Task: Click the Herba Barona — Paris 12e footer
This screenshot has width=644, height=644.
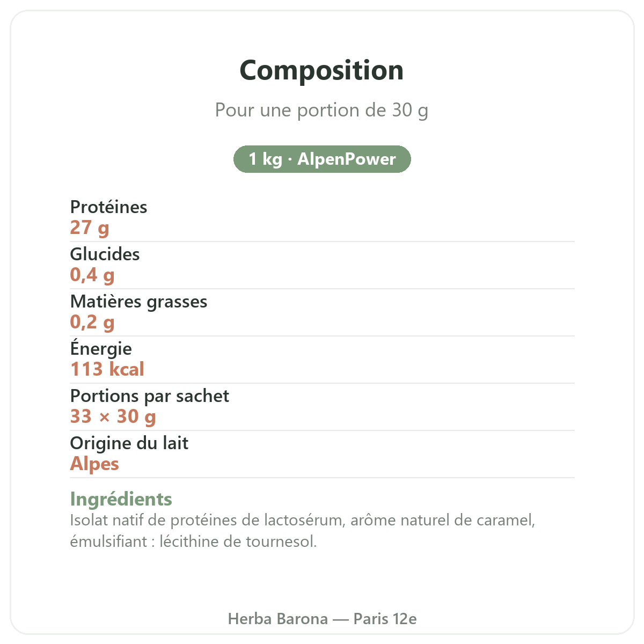Action: coord(322,619)
